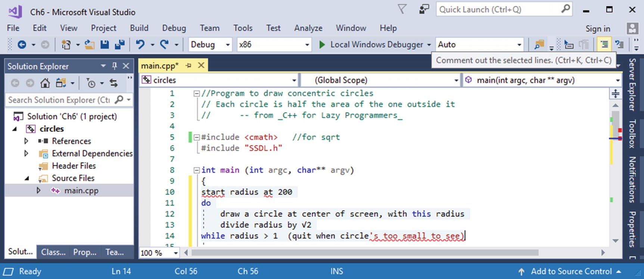Open the Tools menu
Viewport: 644px width, 279px height.
(x=243, y=28)
